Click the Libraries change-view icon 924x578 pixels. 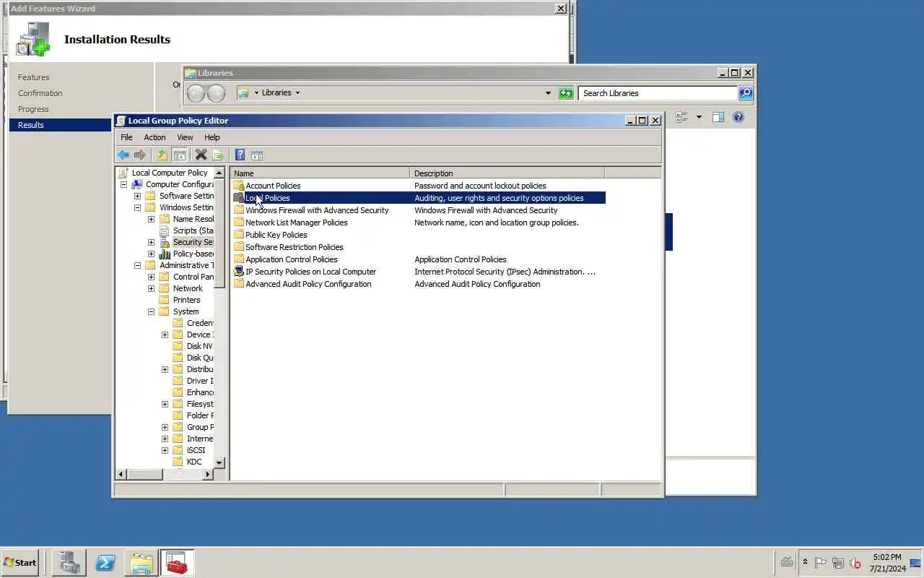point(681,117)
